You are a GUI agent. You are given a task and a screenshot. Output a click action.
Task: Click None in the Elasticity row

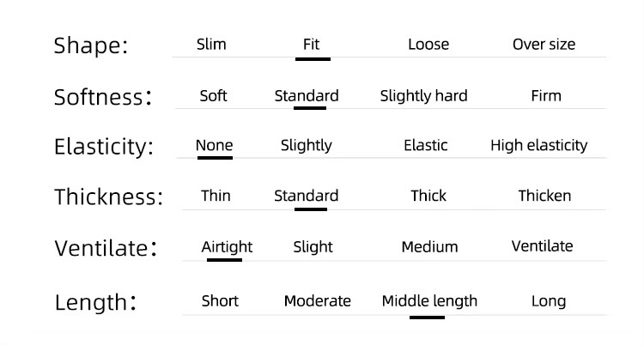click(x=214, y=145)
